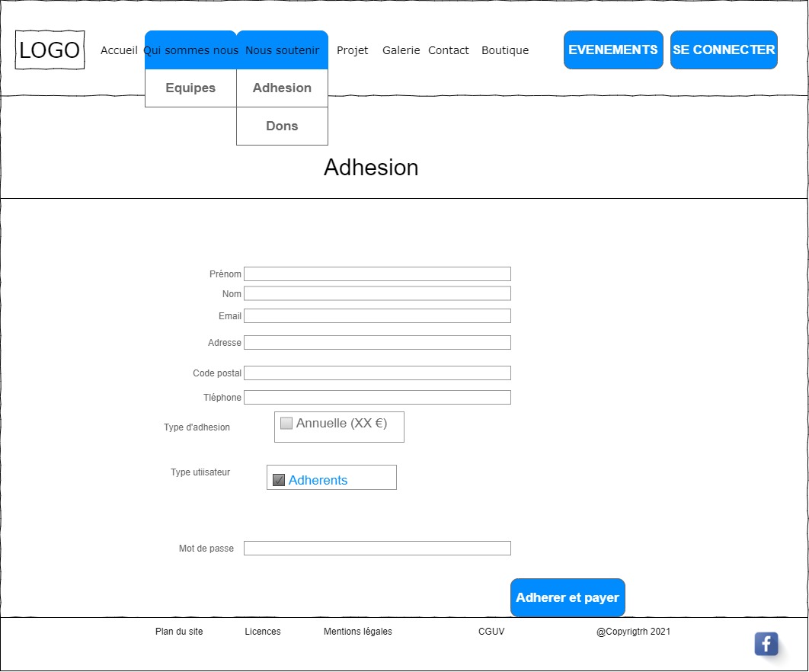The image size is (809, 672).
Task: Expand the Qui sommes nous menu
Action: (190, 50)
